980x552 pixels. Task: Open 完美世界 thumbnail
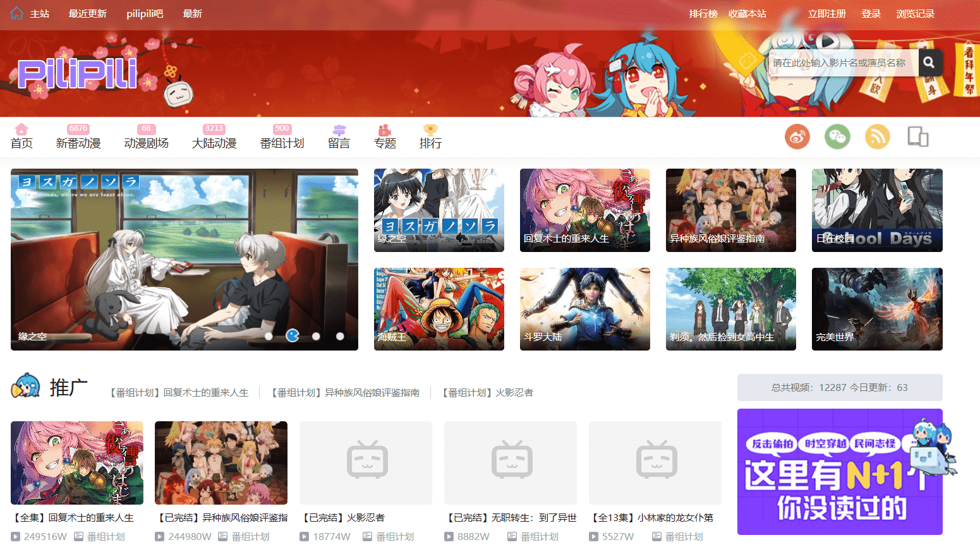(x=877, y=309)
